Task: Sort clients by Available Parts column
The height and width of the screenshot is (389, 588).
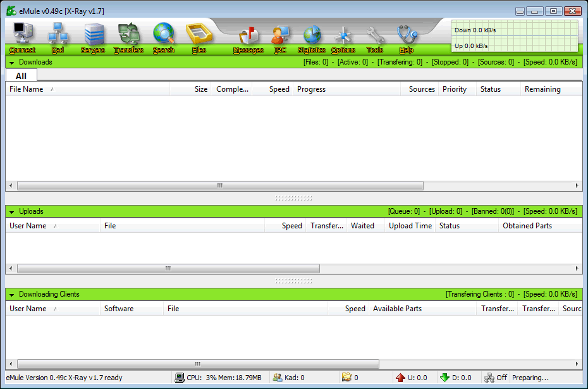Action: [422, 309]
